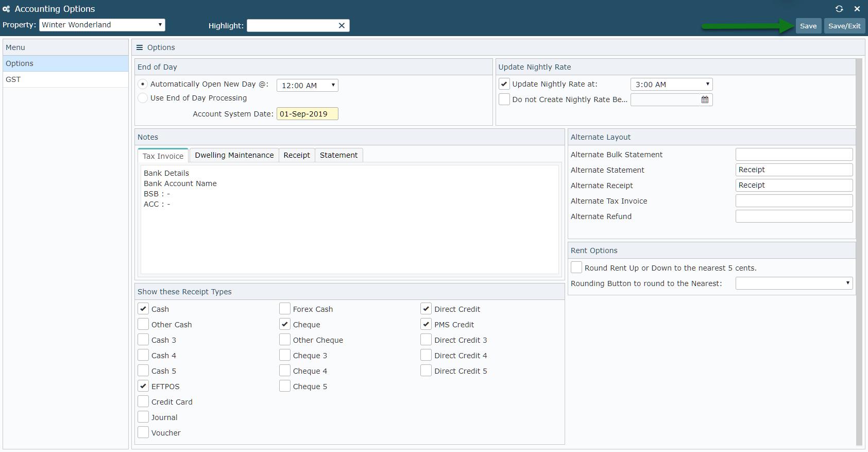
Task: Check the Cash 5 receipt type
Action: click(x=143, y=371)
